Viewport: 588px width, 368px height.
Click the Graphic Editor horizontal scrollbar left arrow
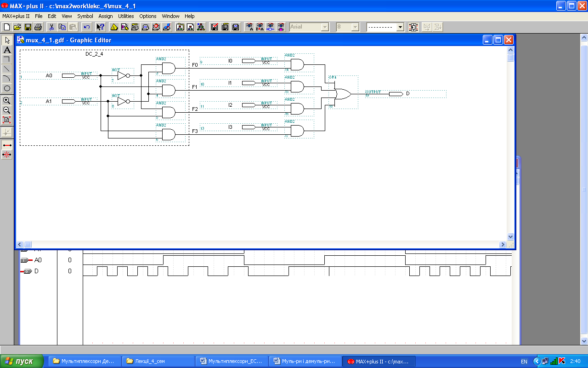20,244
